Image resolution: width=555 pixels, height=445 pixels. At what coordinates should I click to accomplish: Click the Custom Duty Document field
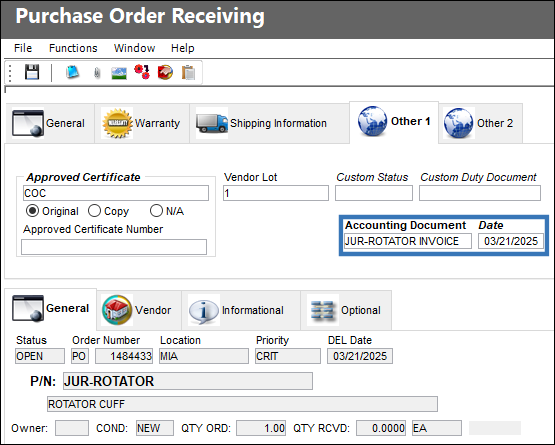coord(480,193)
